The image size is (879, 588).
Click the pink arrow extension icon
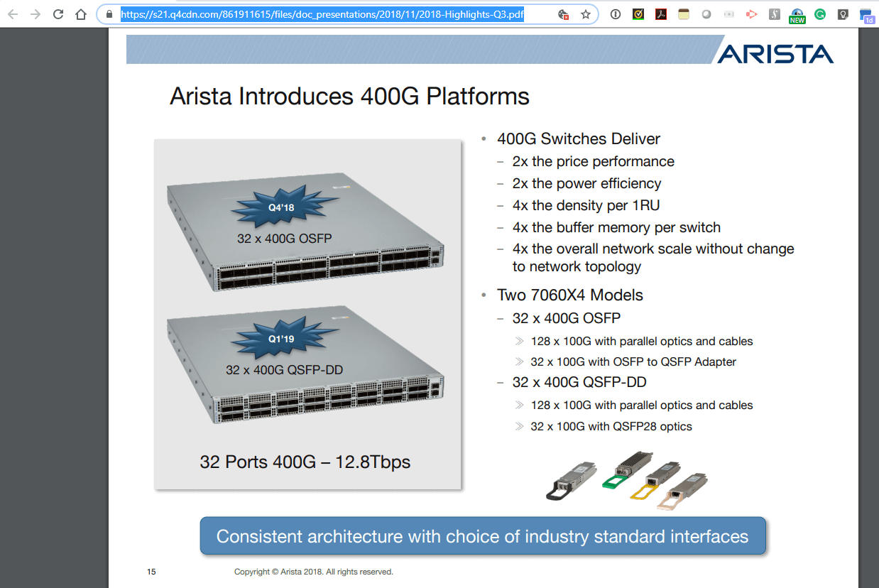coord(751,14)
